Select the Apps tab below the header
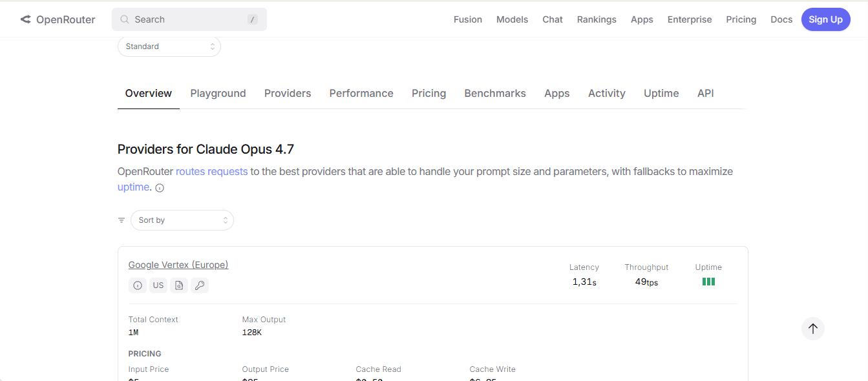Screen dimensions: 868x381 tap(556, 93)
